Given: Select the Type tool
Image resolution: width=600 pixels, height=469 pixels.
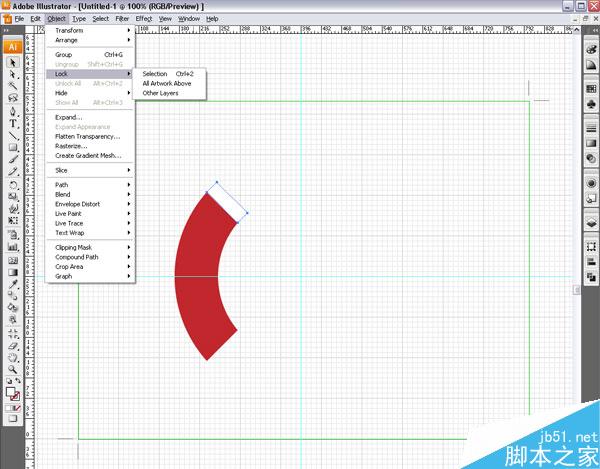Looking at the screenshot, I should click(13, 123).
